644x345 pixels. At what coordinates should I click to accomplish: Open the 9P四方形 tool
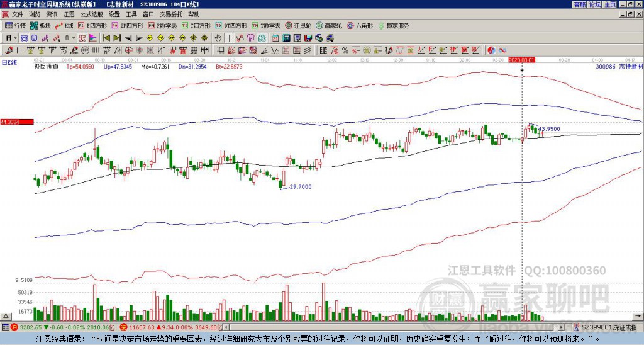click(127, 25)
